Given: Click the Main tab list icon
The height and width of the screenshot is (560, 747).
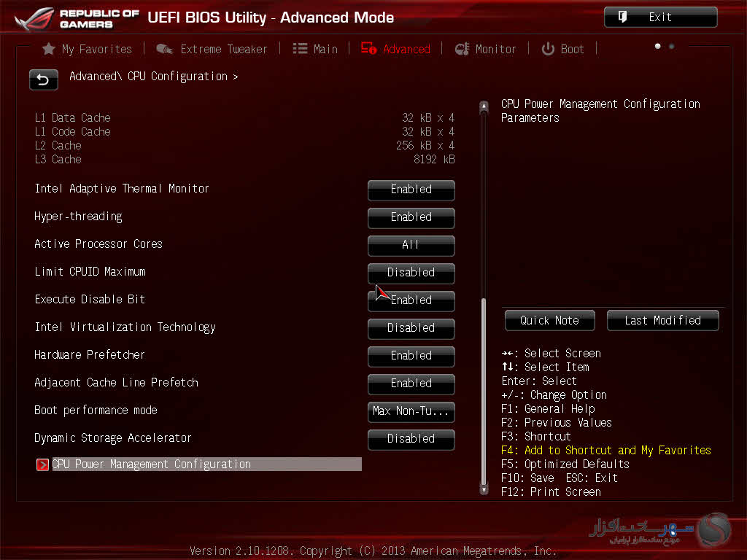Looking at the screenshot, I should coord(300,49).
